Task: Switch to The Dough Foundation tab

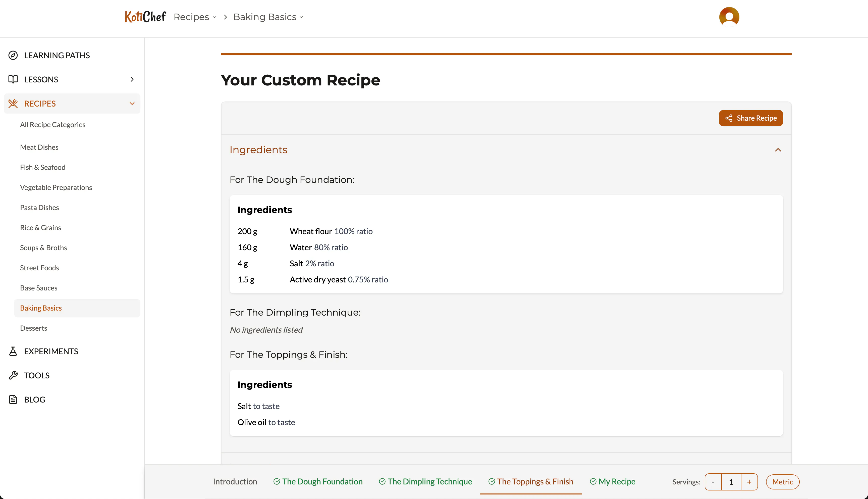Action: click(318, 481)
